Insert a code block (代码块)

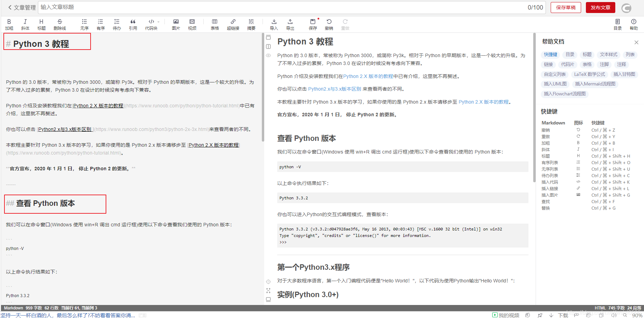[x=151, y=25]
